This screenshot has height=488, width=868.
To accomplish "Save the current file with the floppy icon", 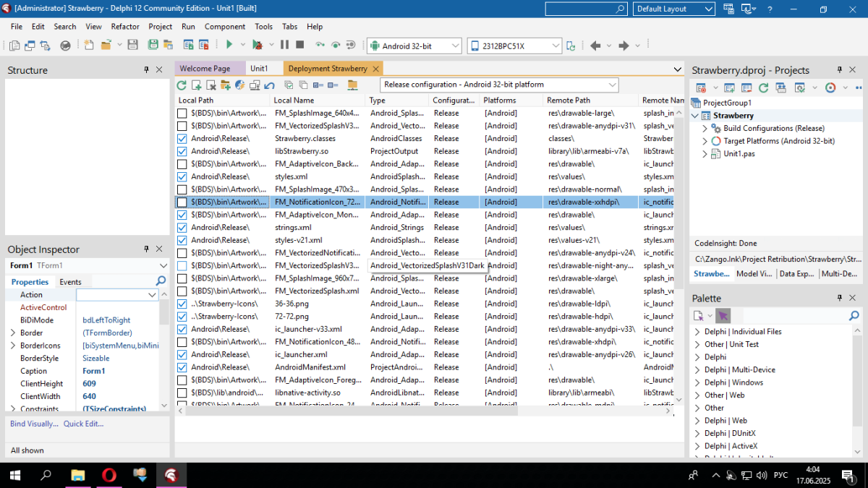I will 132,45.
